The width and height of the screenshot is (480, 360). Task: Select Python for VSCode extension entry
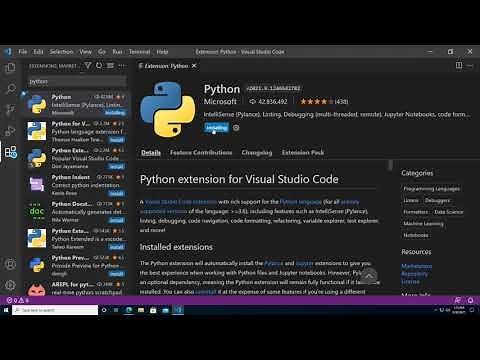click(x=76, y=131)
